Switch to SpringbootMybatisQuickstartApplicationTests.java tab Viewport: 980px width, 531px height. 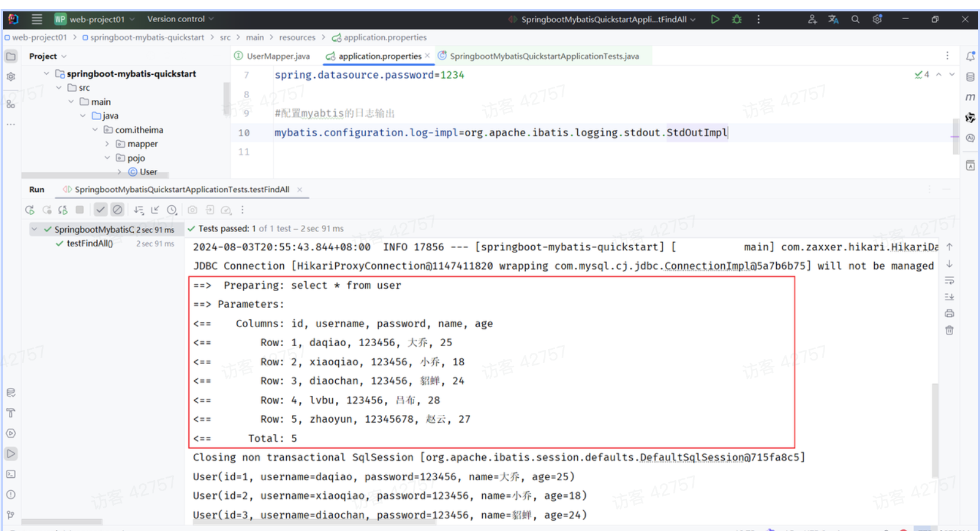544,56
